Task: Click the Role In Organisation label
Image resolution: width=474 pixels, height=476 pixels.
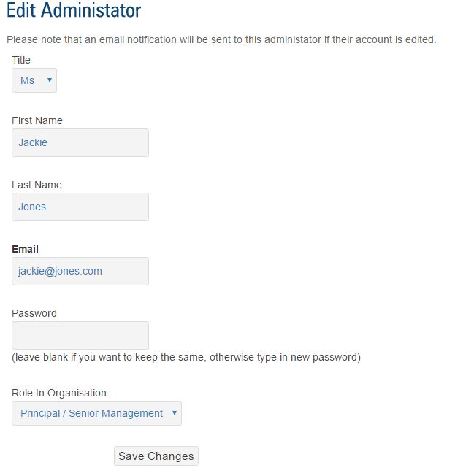Action: tap(59, 393)
